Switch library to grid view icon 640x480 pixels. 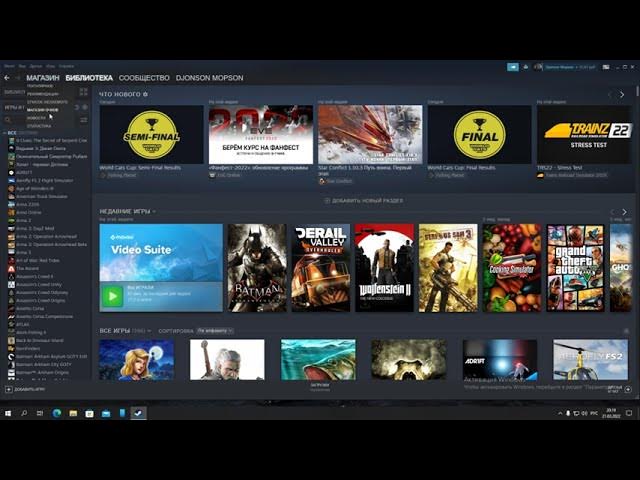[83, 92]
